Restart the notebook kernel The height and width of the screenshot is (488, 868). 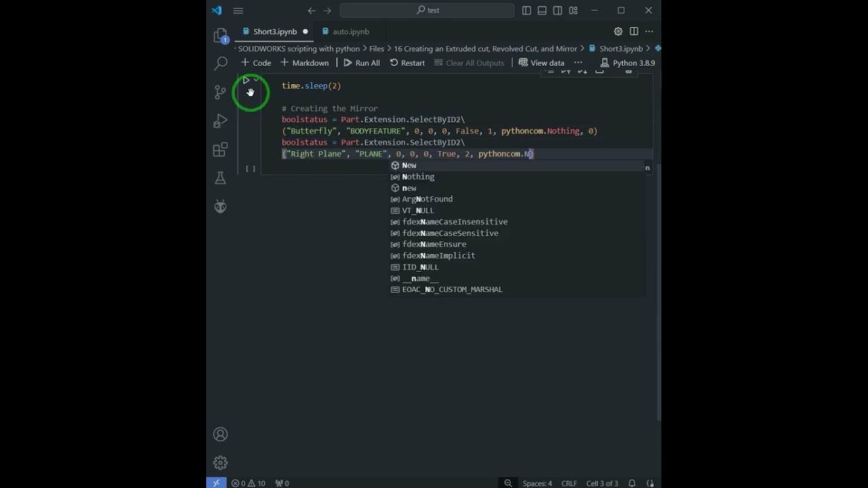(x=408, y=63)
